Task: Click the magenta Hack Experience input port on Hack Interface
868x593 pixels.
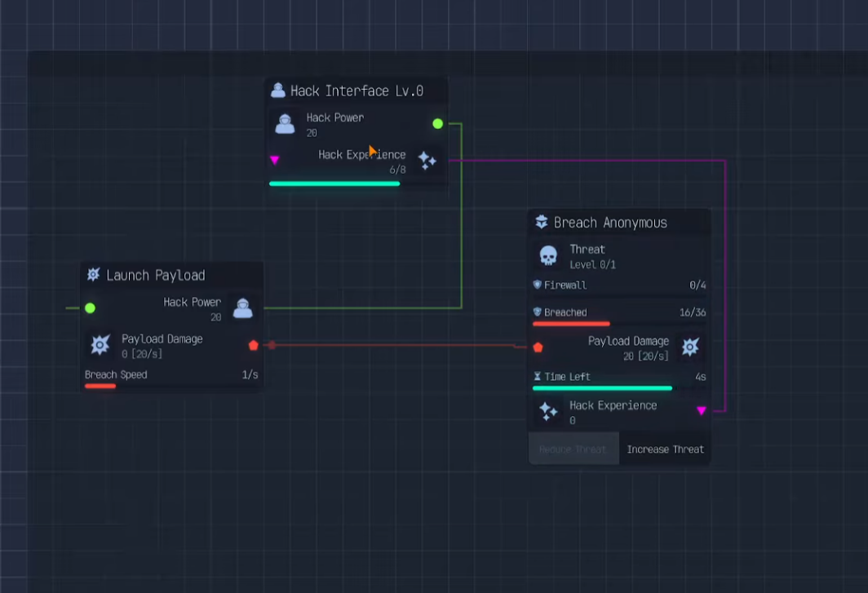Action: pos(275,161)
